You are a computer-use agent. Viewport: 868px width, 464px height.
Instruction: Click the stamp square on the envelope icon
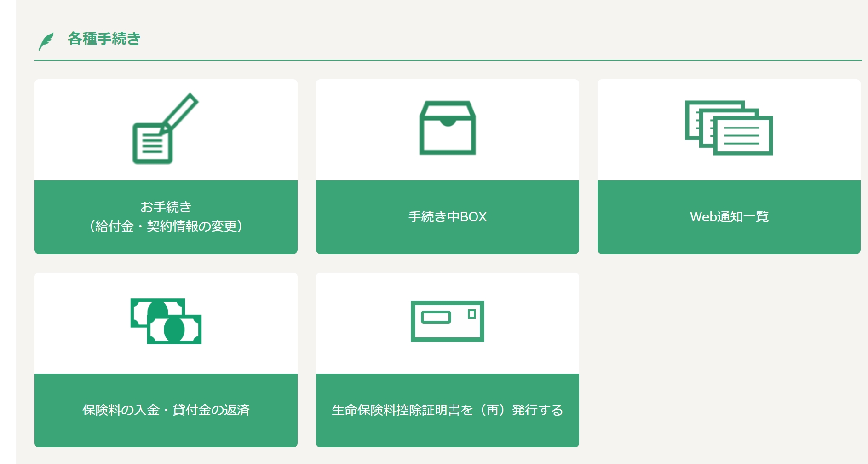(x=471, y=314)
